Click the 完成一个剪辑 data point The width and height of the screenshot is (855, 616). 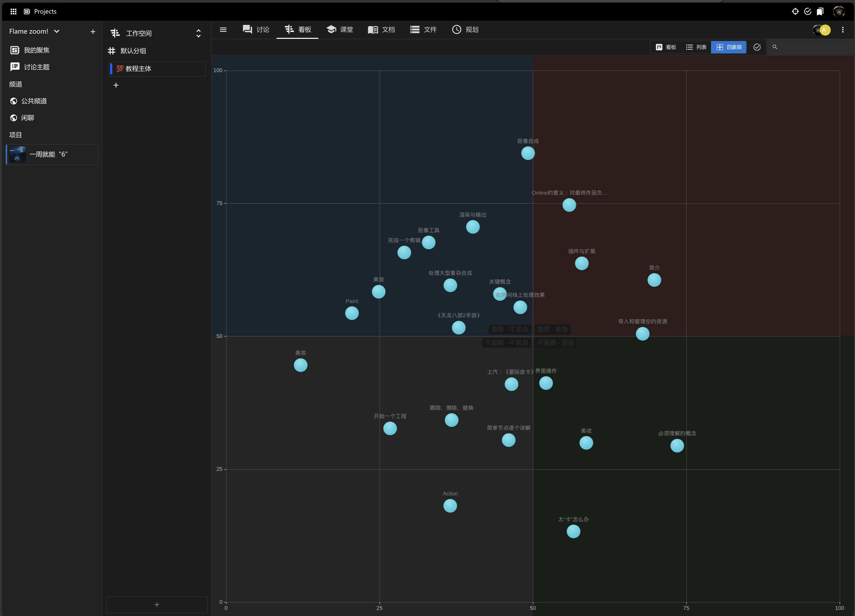click(x=404, y=253)
